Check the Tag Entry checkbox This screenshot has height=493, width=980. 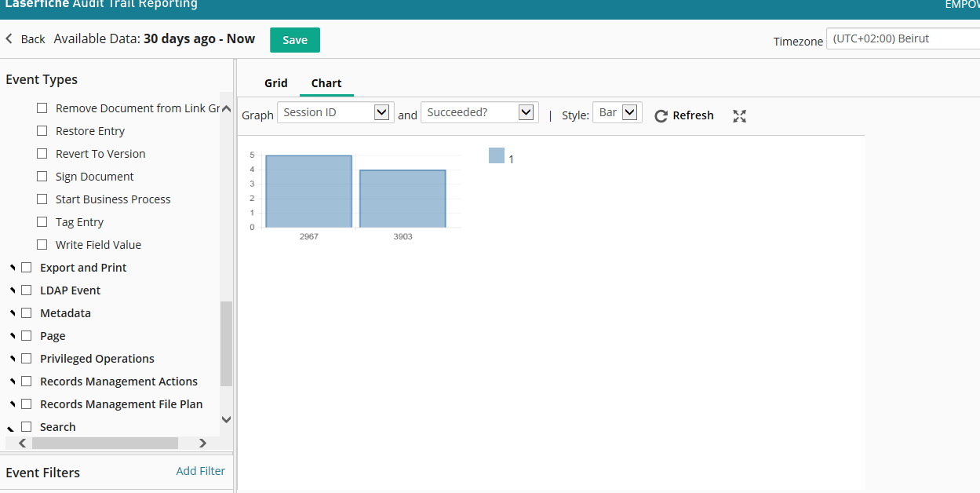[42, 222]
